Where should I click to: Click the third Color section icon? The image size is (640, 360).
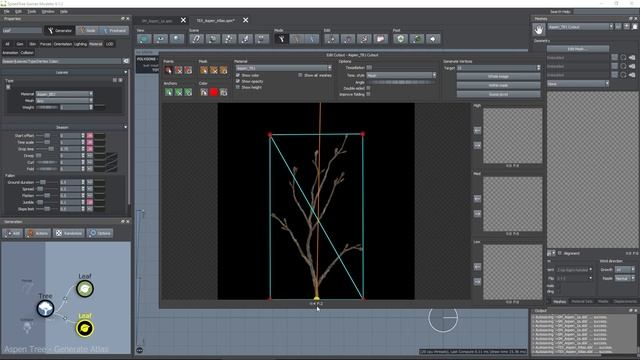coord(223,92)
